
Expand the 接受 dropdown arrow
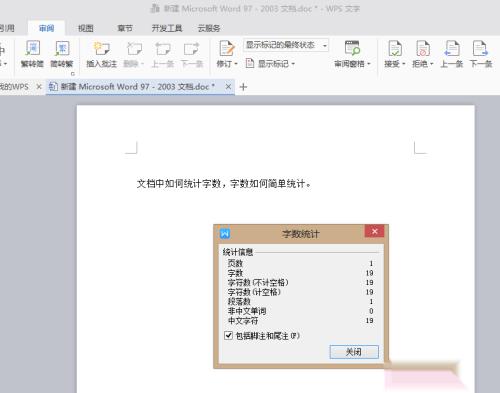(404, 64)
